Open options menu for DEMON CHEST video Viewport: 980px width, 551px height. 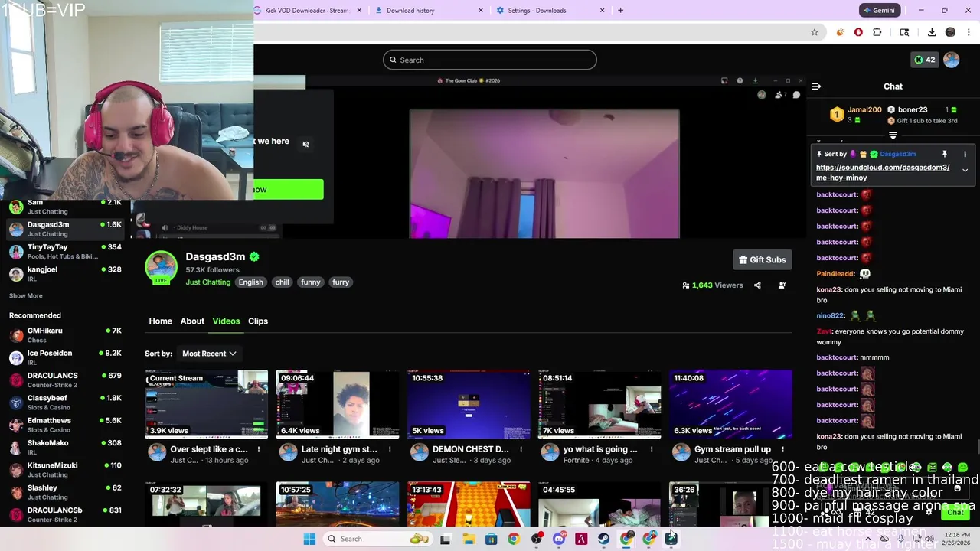521,449
